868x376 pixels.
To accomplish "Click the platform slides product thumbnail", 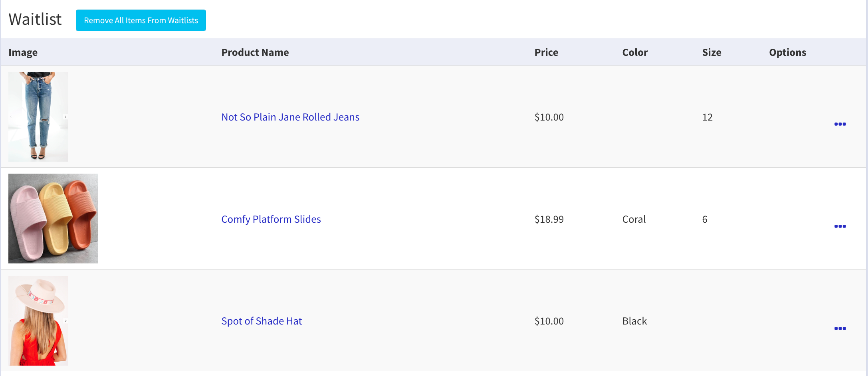I will [53, 218].
